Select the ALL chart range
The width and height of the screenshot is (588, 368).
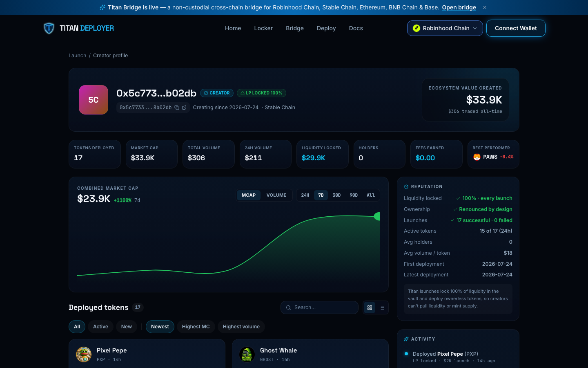pos(371,195)
